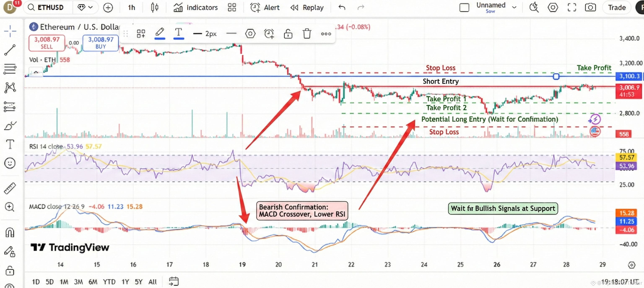Open line color pencil swatch
644x288 pixels.
pyautogui.click(x=160, y=33)
